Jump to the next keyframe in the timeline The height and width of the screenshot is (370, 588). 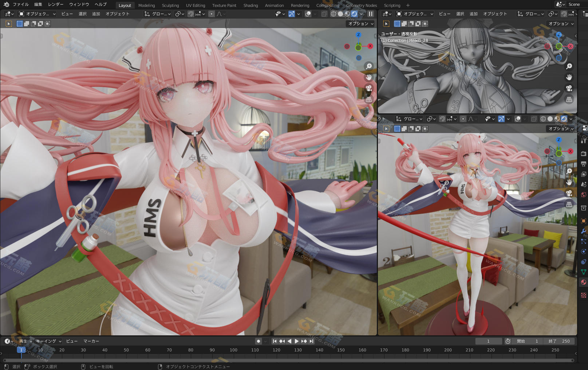[x=304, y=341]
